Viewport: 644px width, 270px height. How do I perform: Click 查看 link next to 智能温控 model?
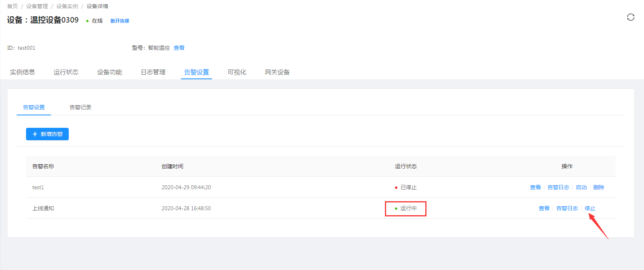point(179,48)
